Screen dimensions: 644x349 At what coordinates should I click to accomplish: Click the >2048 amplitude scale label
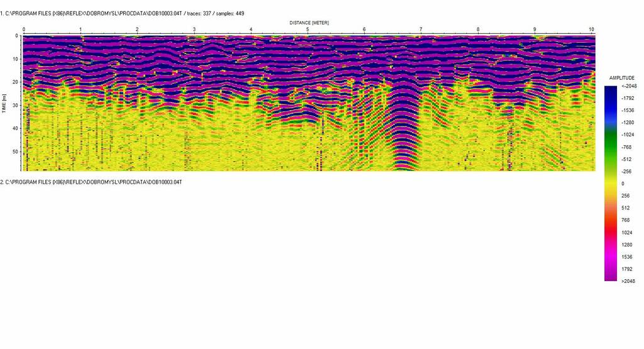627,281
